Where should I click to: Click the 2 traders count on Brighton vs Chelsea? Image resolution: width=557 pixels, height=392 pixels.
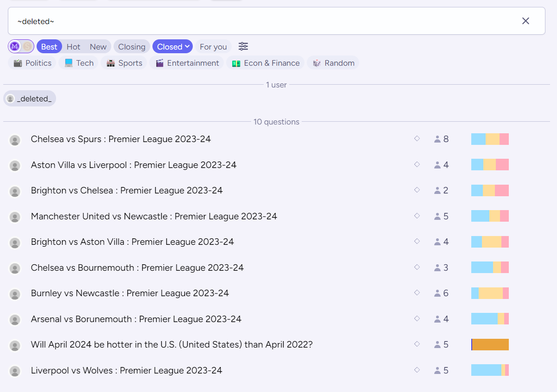point(441,190)
